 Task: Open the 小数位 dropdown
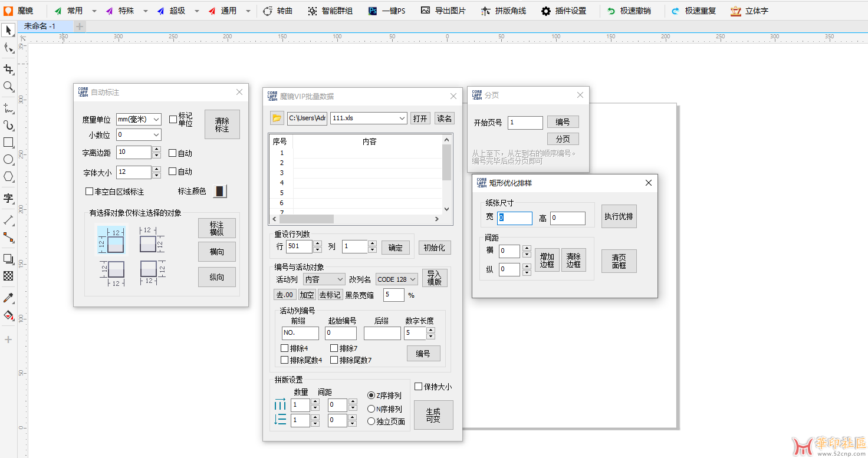pos(139,135)
